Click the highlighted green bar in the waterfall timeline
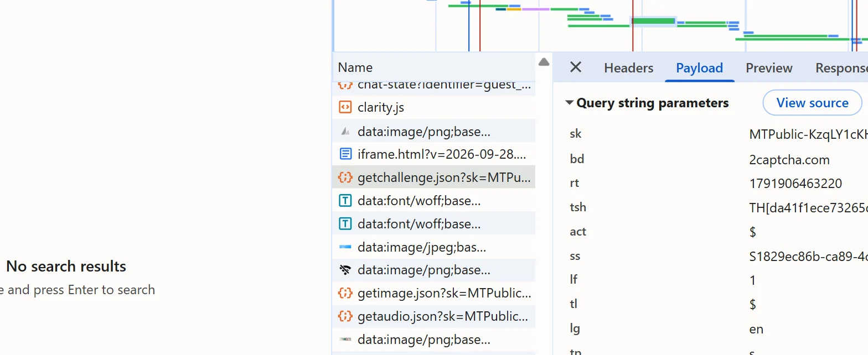 (x=653, y=21)
